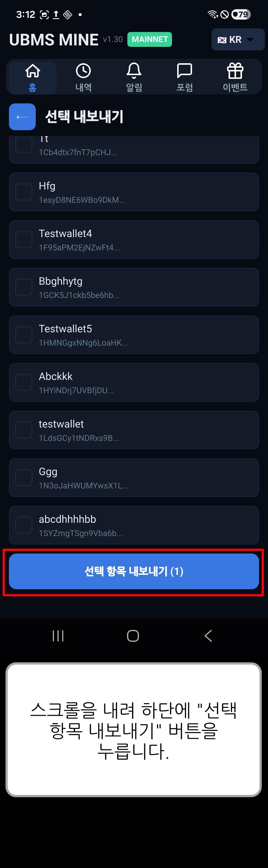The width and height of the screenshot is (268, 868).
Task: Open the Events gift icon
Action: 235,71
